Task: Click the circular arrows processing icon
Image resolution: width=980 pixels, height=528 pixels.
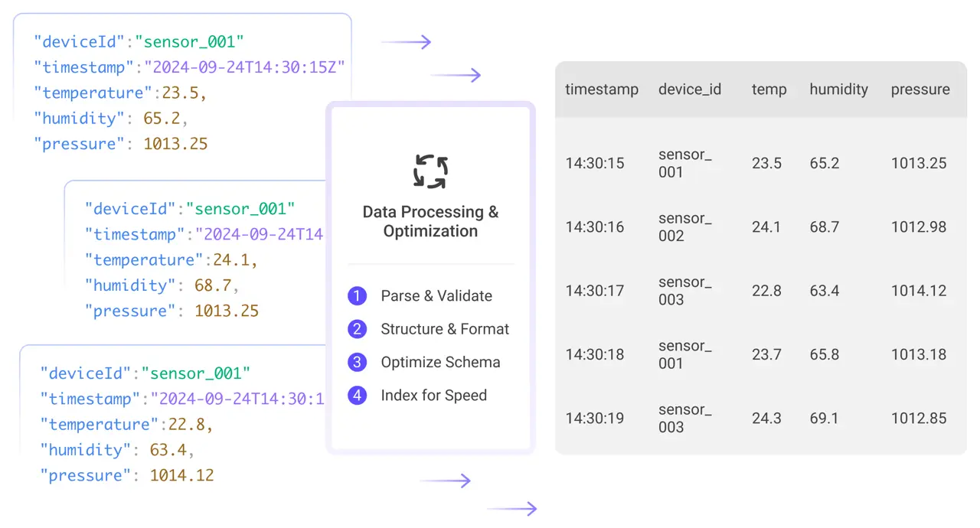Action: [x=430, y=171]
